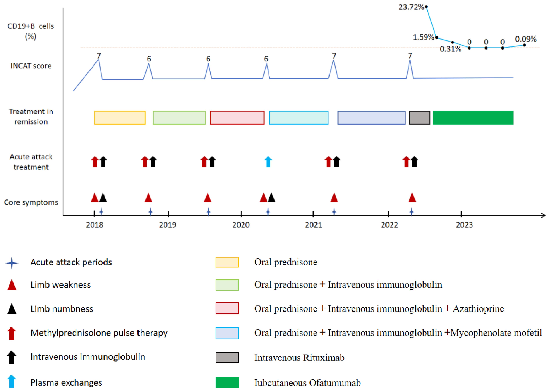Click the 2019 year label on the axis
Image resolution: width=550 pixels, height=392 pixels.
[168, 225]
